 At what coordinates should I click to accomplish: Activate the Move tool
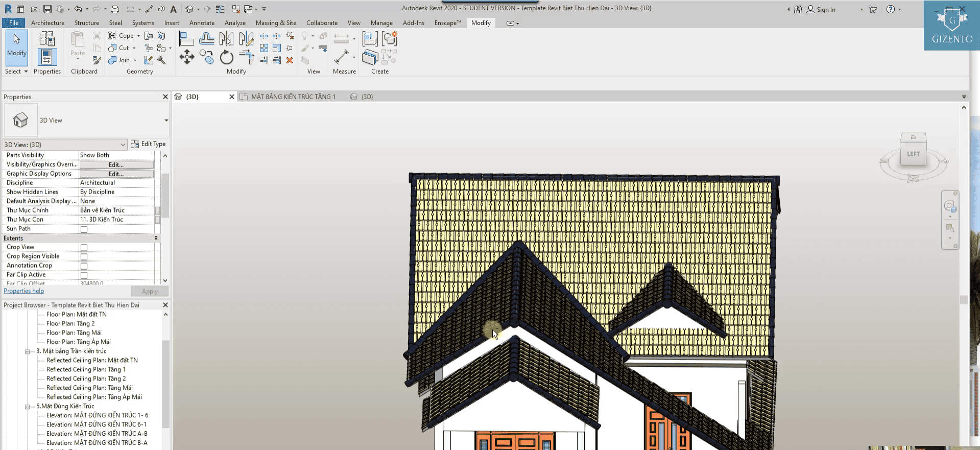pyautogui.click(x=186, y=57)
